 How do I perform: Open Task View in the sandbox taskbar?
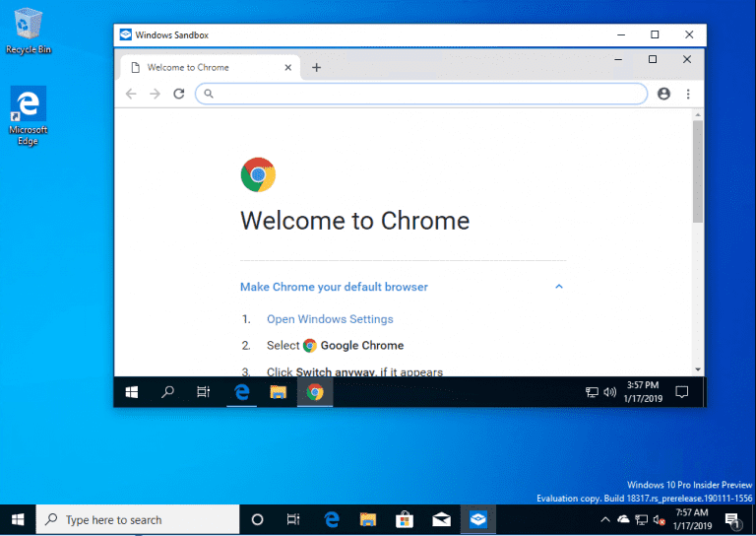204,392
